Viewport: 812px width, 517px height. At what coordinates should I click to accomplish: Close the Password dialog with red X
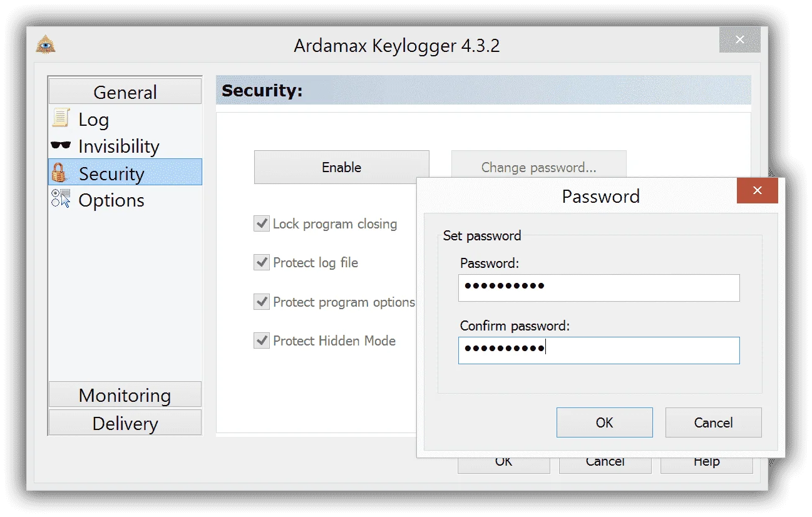click(757, 190)
